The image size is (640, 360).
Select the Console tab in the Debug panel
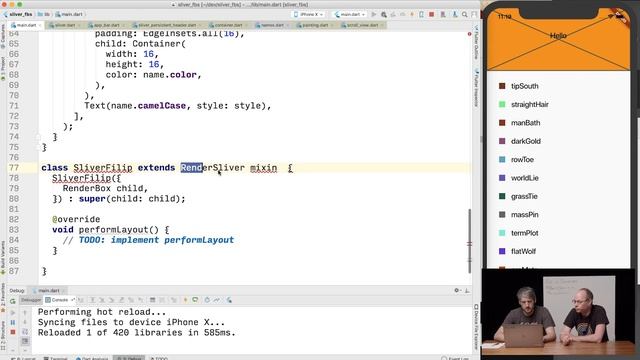point(60,300)
